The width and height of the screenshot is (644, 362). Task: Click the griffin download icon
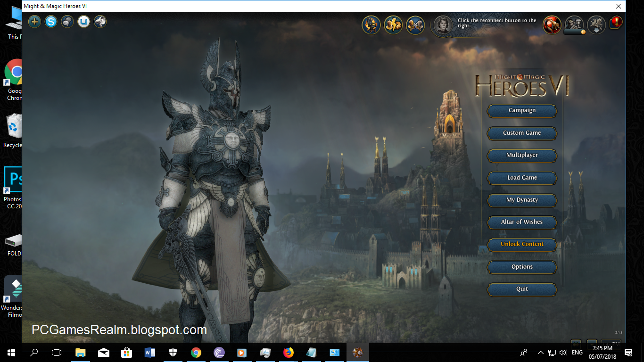596,25
